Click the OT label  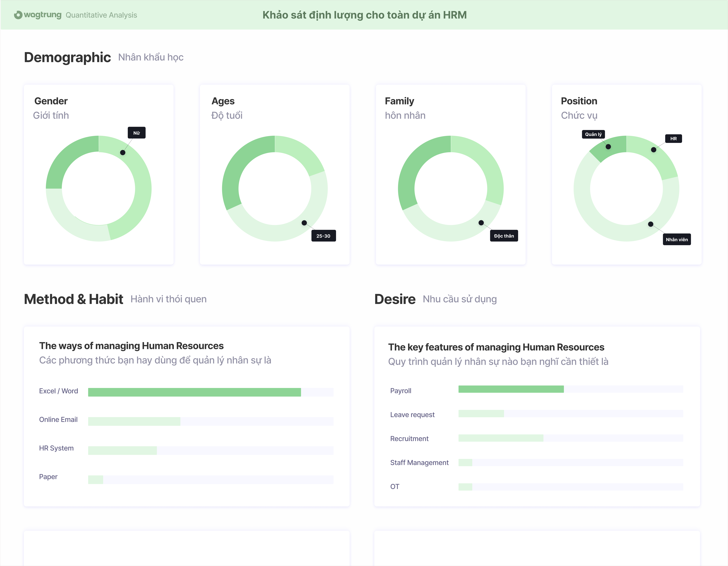(x=395, y=487)
